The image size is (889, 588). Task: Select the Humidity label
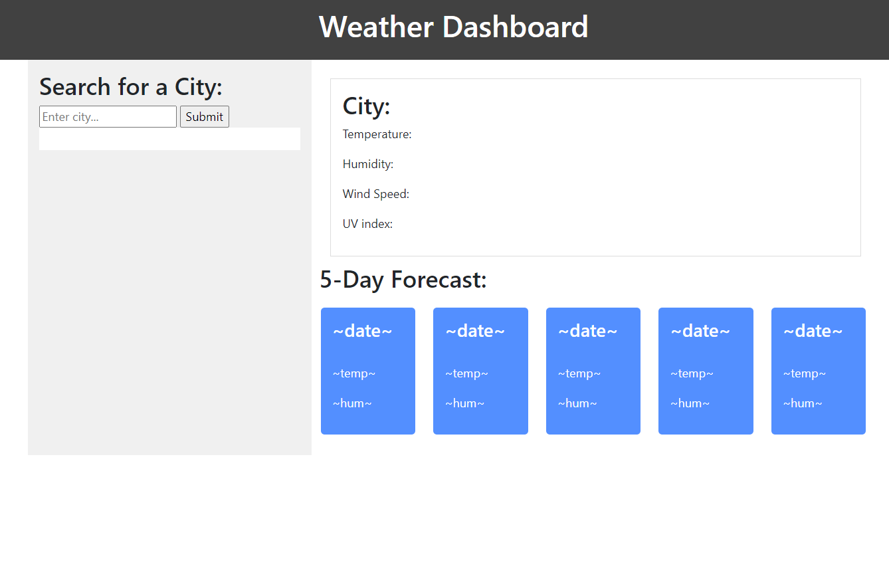point(368,164)
